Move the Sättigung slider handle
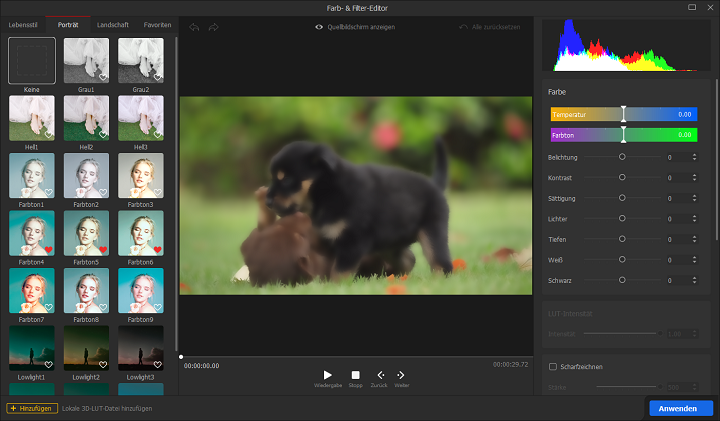The height and width of the screenshot is (421, 720). click(622, 198)
